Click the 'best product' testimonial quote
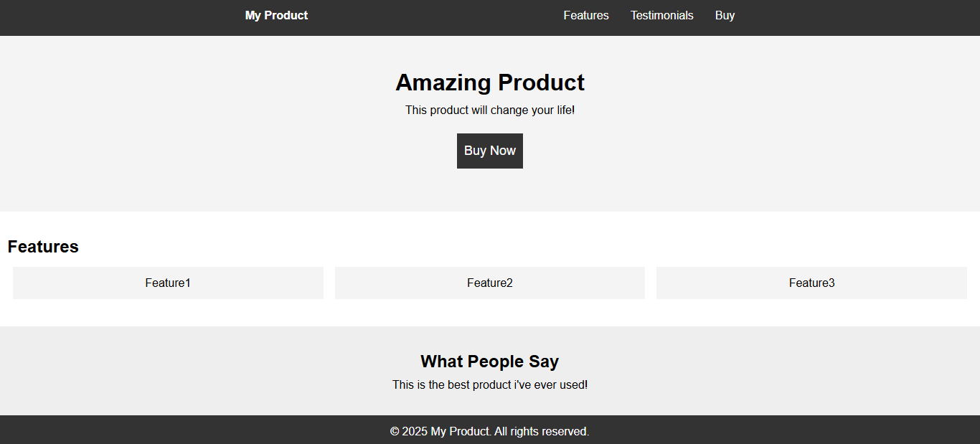Viewport: 980px width, 444px height. click(x=490, y=385)
